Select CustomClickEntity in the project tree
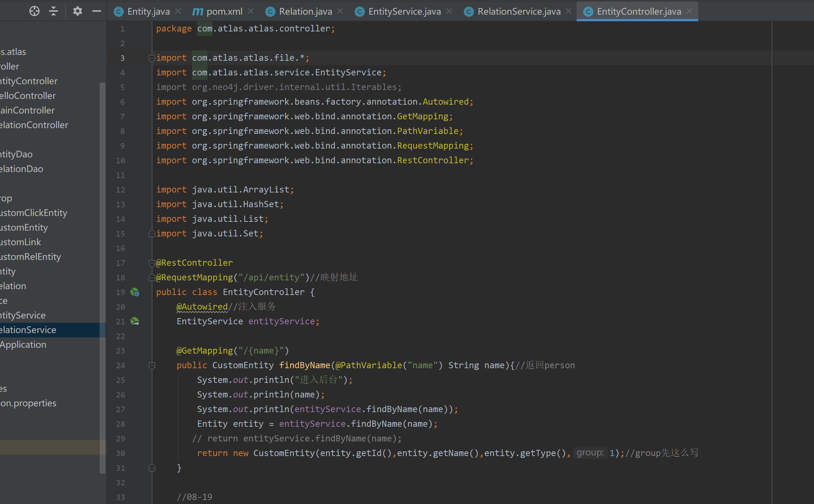 (x=33, y=213)
